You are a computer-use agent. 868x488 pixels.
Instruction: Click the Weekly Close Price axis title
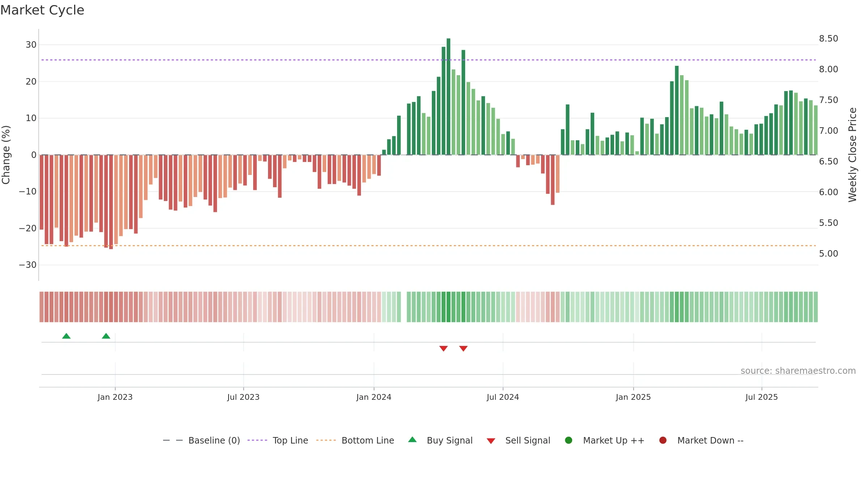[852, 155]
